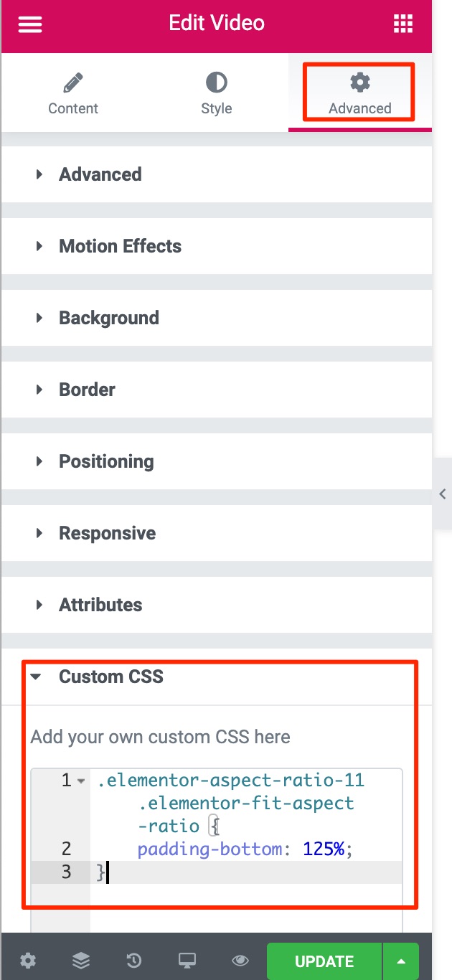Image resolution: width=452 pixels, height=980 pixels.
Task: Open the hamburger menu
Action: (30, 24)
